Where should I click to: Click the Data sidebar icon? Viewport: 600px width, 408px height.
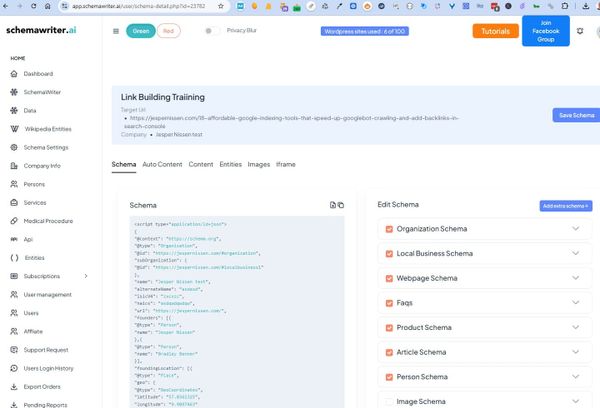(14, 110)
